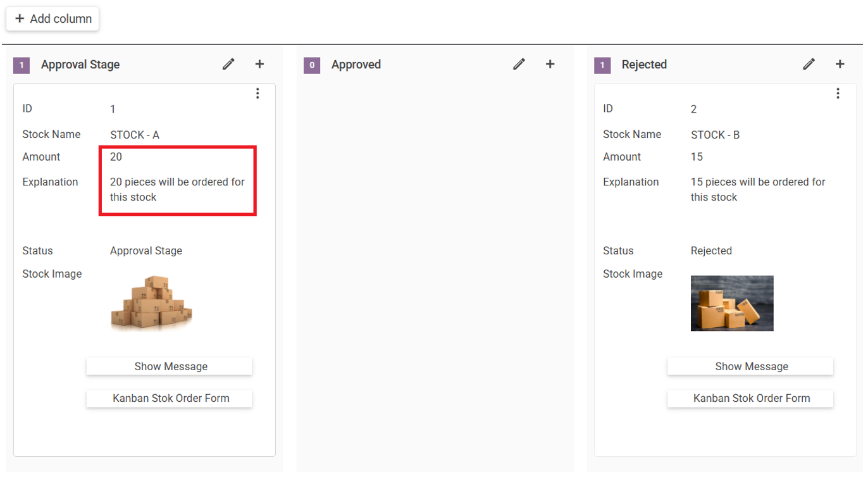Add a card to Approval Stage column

[259, 64]
